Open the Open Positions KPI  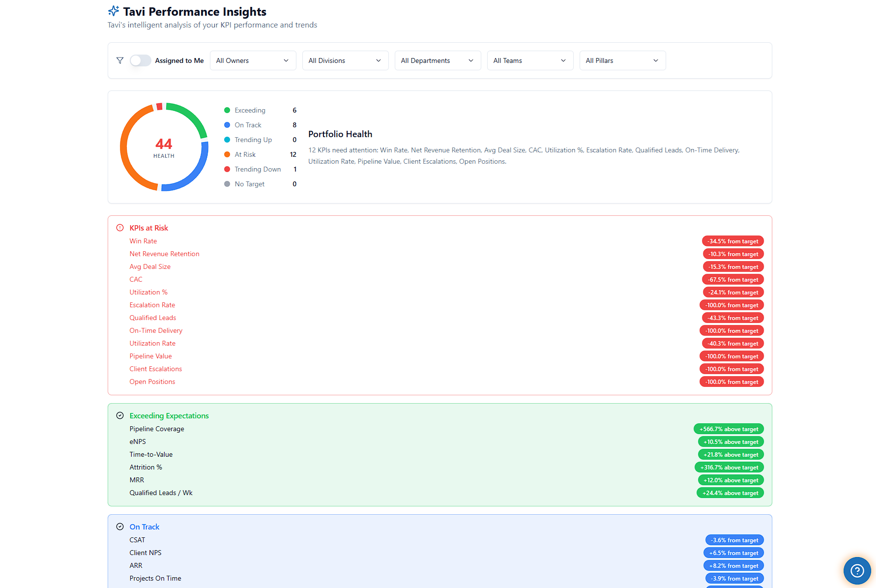tap(152, 382)
